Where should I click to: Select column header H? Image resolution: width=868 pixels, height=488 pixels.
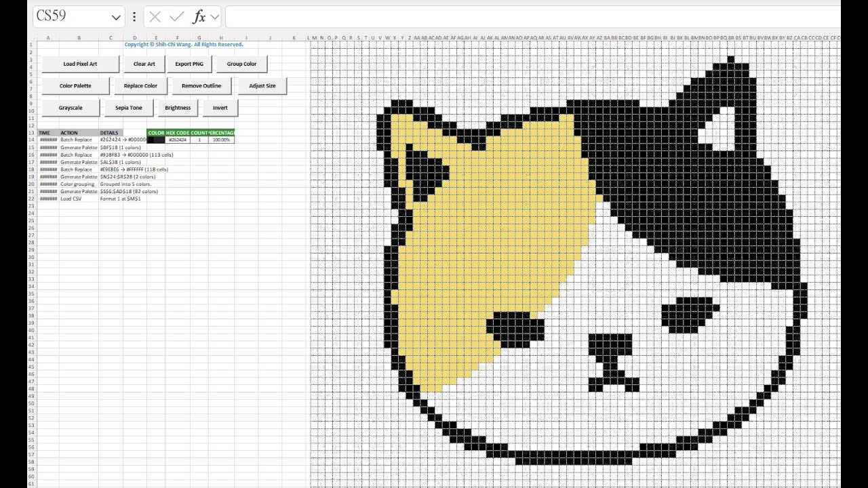[221, 38]
